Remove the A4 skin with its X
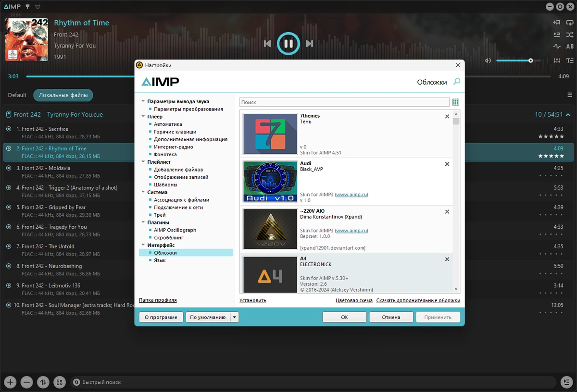 coord(447,259)
